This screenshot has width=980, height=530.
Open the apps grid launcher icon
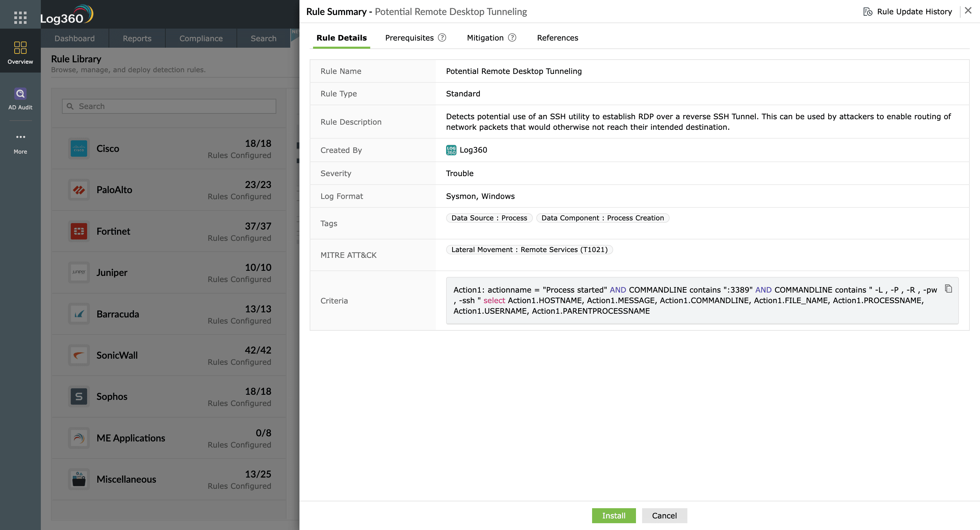(x=20, y=17)
